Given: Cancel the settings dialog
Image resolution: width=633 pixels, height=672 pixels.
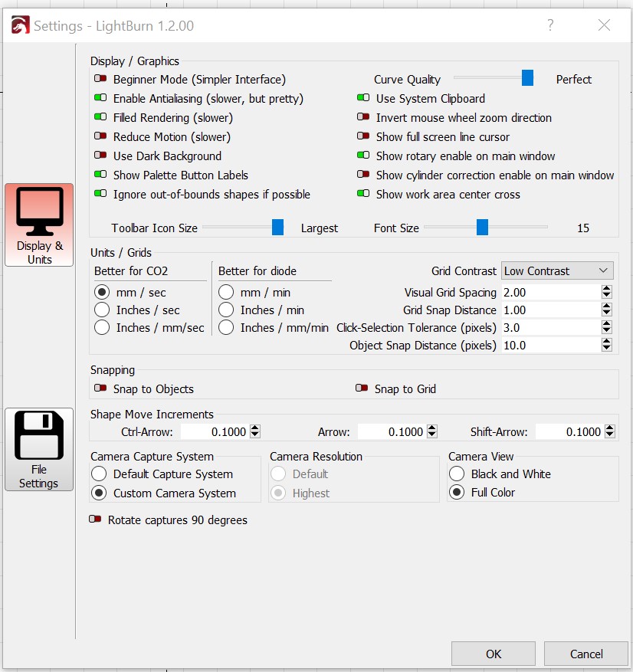Looking at the screenshot, I should click(x=585, y=653).
